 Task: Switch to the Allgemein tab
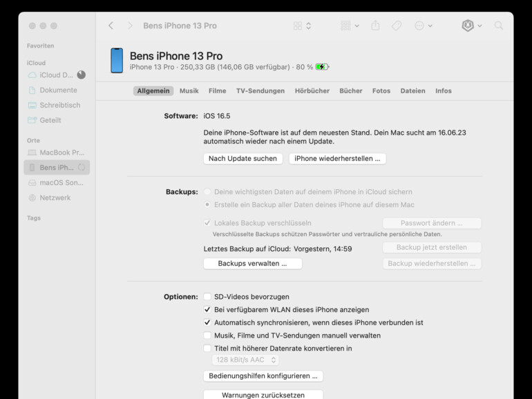(153, 91)
